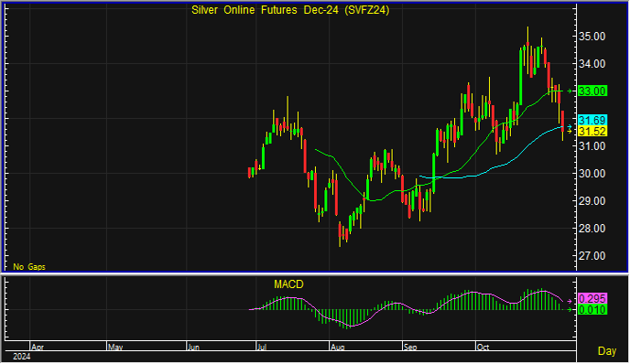
Task: Click the magenta arrow marker beside 0.295
Action: (570, 301)
